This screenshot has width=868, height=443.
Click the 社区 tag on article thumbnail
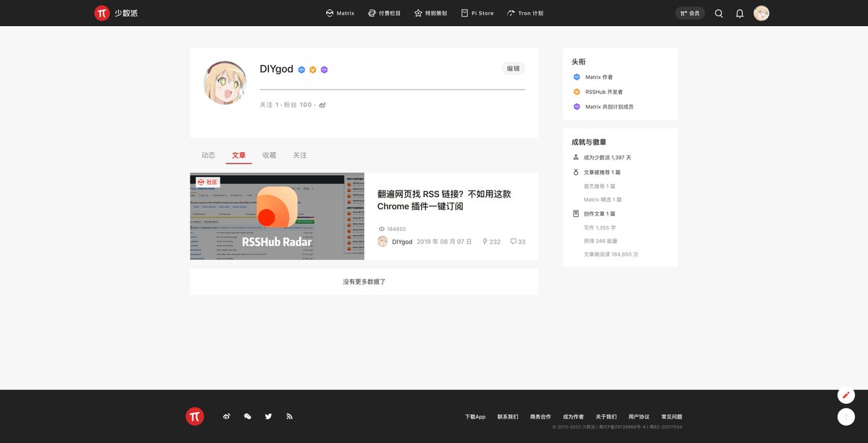coord(208,182)
